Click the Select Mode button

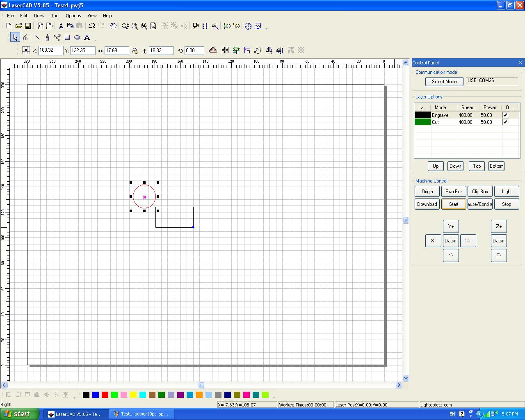pyautogui.click(x=444, y=82)
